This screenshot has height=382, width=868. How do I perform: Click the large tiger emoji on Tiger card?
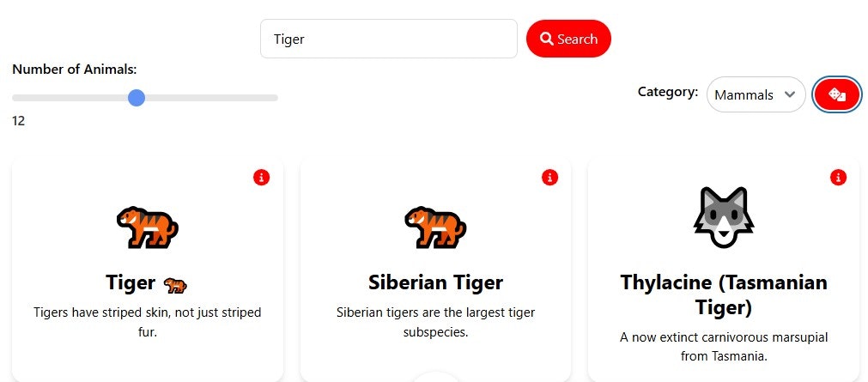148,227
